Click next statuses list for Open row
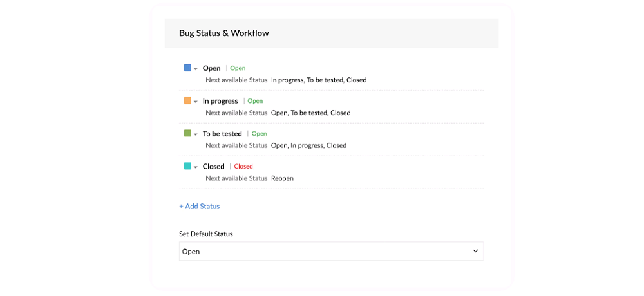The height and width of the screenshot is (296, 644). (319, 80)
